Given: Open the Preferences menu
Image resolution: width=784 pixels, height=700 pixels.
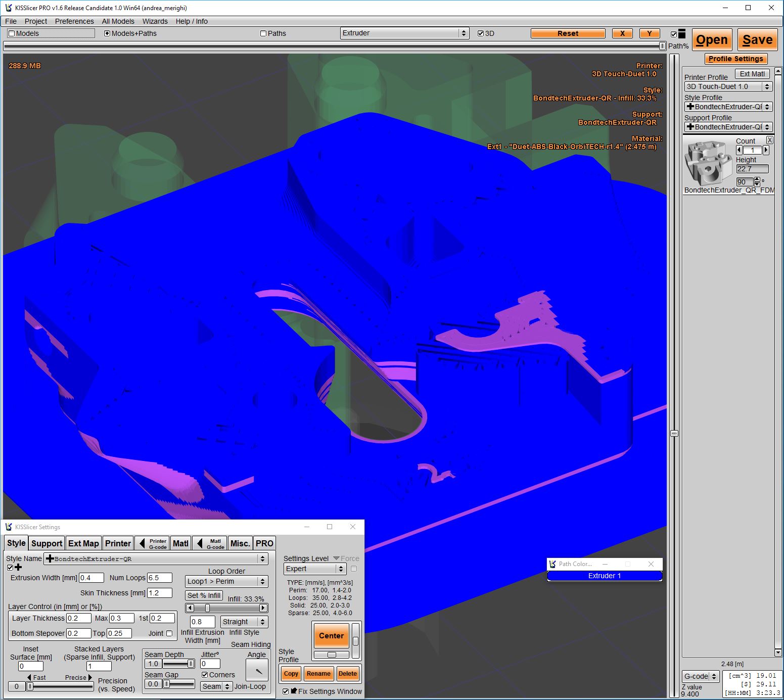Looking at the screenshot, I should point(74,21).
